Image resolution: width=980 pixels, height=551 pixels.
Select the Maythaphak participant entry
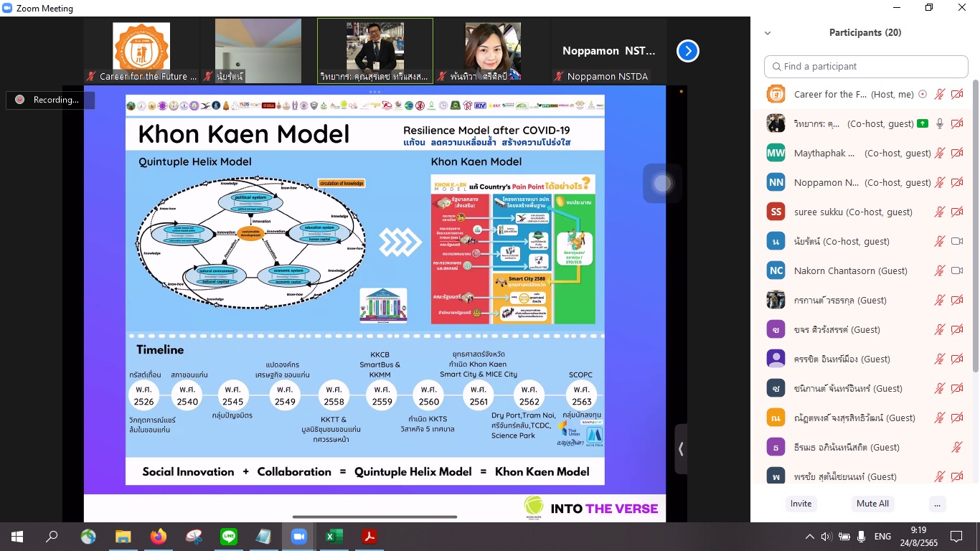pyautogui.click(x=825, y=153)
